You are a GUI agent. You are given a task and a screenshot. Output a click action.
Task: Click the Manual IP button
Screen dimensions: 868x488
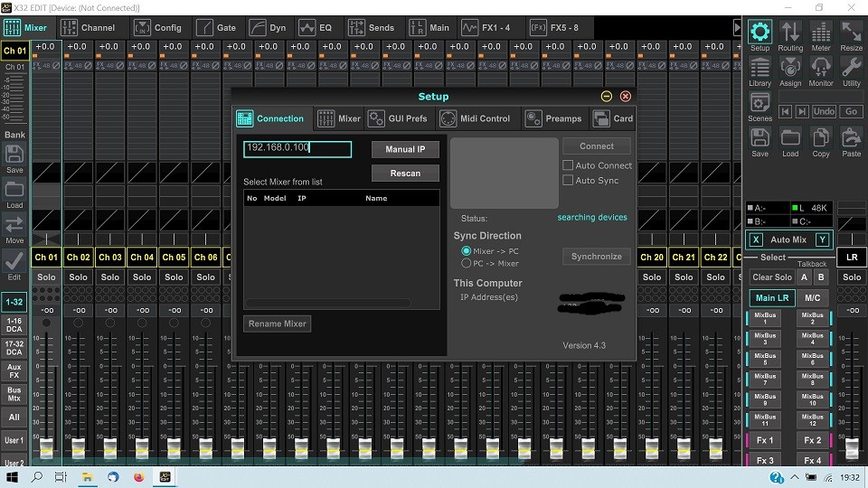click(405, 149)
